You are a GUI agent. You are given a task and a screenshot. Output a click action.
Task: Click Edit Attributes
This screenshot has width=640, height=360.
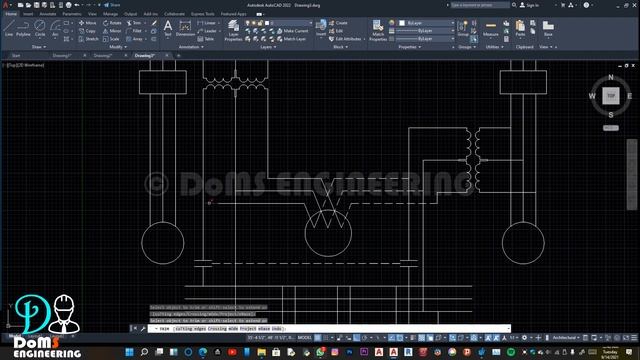[x=345, y=39]
